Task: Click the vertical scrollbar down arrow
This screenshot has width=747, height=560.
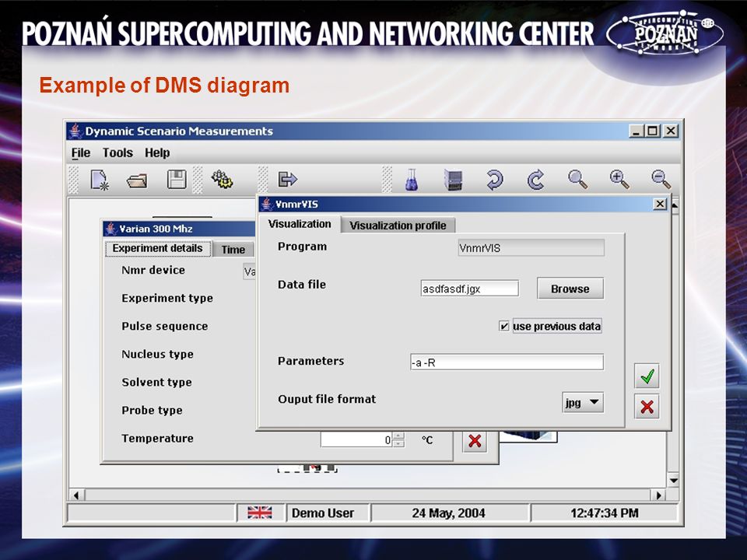Action: [x=674, y=480]
